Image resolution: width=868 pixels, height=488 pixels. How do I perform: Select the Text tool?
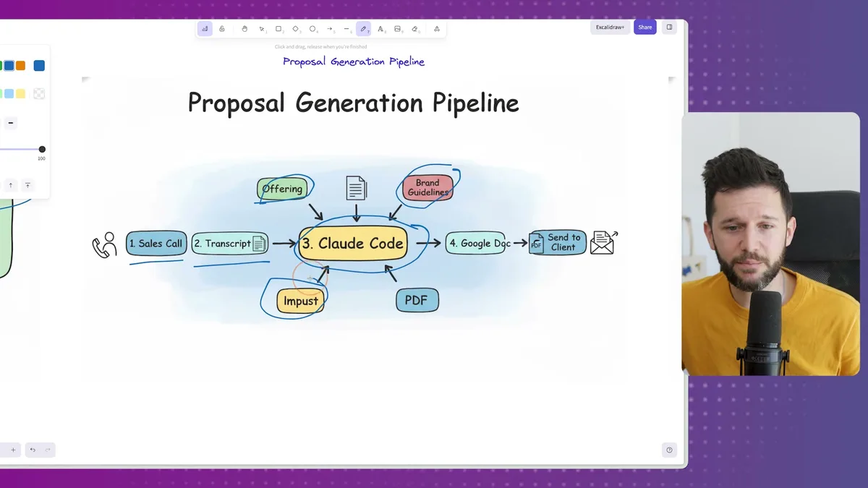pyautogui.click(x=380, y=29)
